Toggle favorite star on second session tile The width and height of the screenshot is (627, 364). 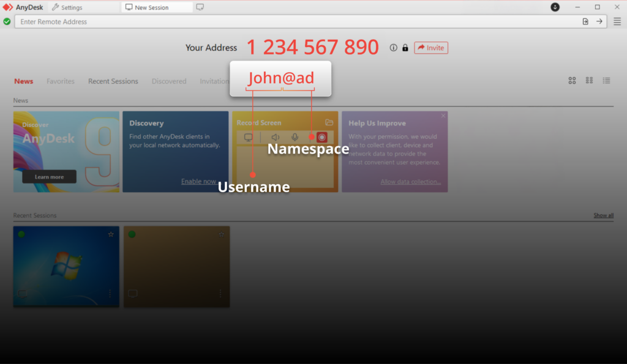point(221,234)
